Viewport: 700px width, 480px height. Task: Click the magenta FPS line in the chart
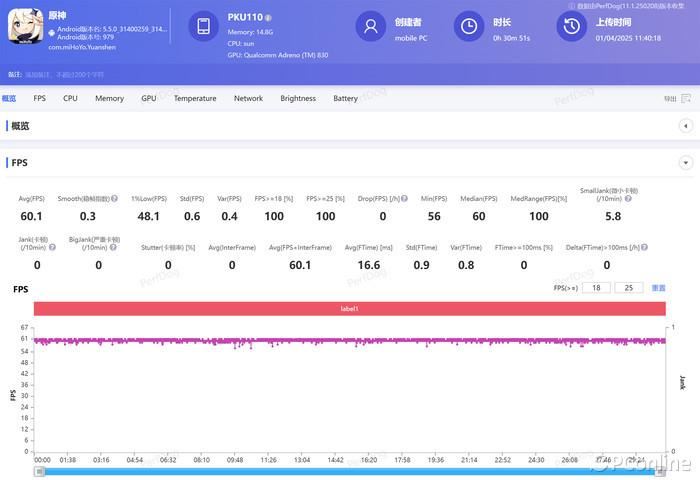click(x=350, y=341)
